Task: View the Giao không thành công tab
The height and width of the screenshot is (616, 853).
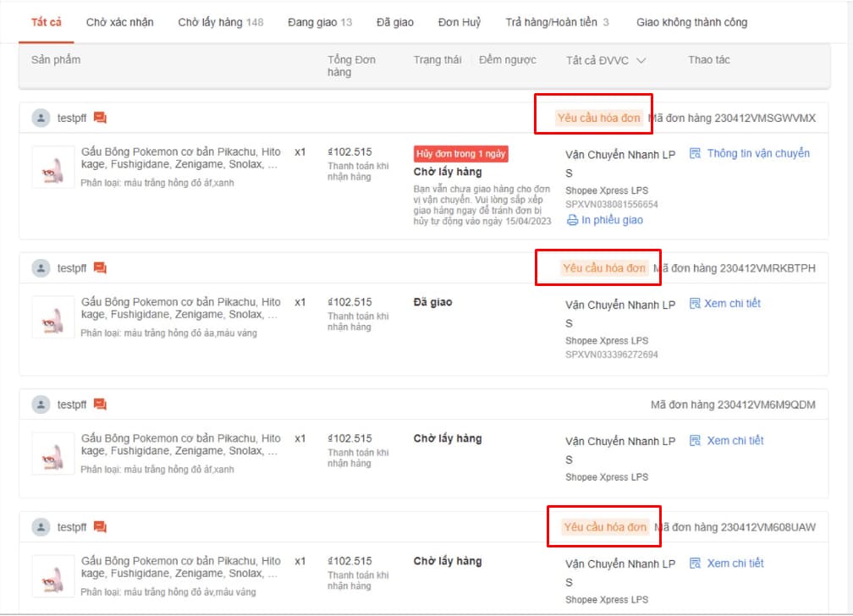Action: (x=691, y=22)
